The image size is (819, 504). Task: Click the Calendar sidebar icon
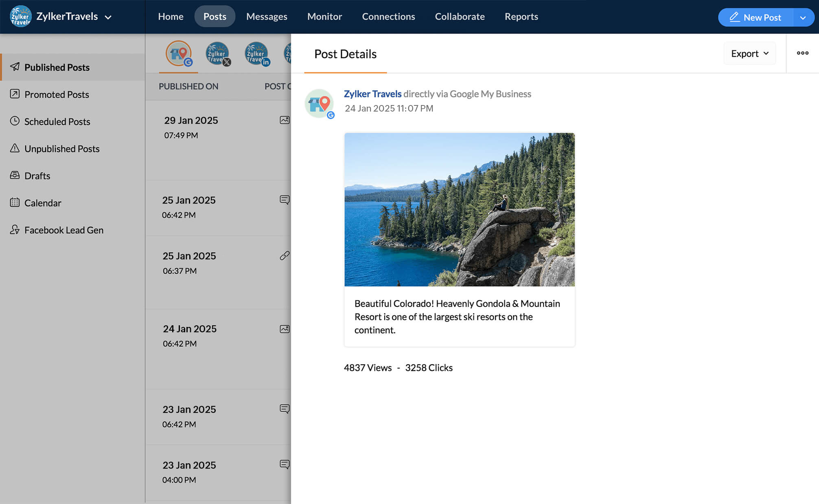coord(15,202)
